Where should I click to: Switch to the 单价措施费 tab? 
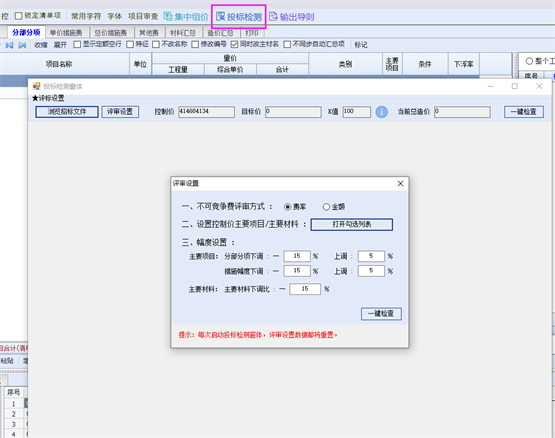coord(66,33)
